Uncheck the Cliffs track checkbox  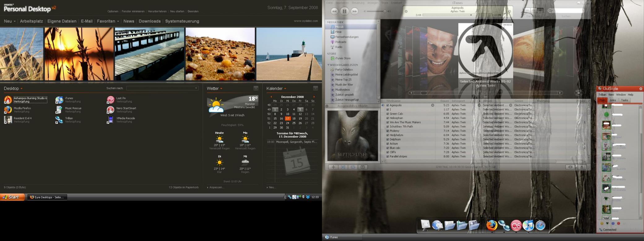click(x=387, y=152)
